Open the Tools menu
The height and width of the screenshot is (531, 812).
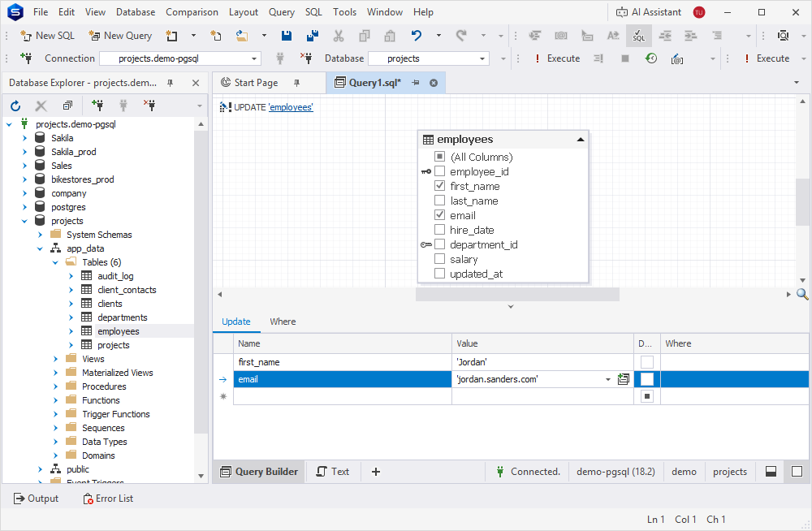tap(344, 12)
